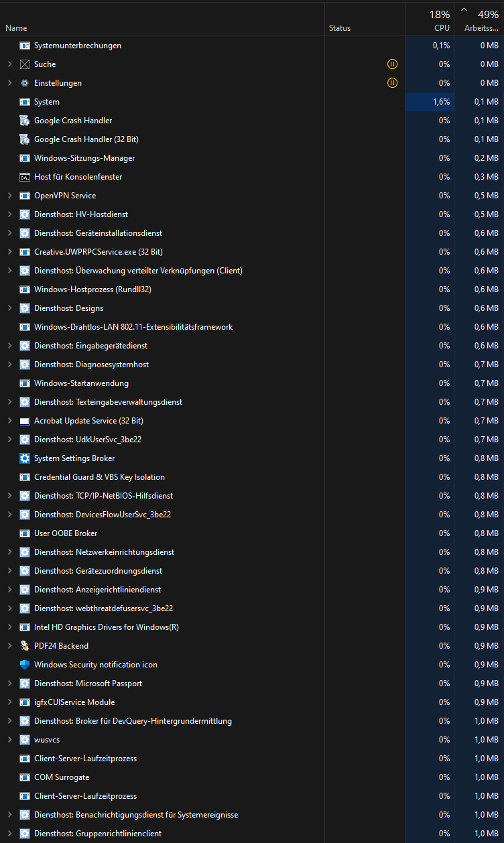Click the Diensthost: HV-Hostdienst gear icon
504x843 pixels.
point(25,214)
